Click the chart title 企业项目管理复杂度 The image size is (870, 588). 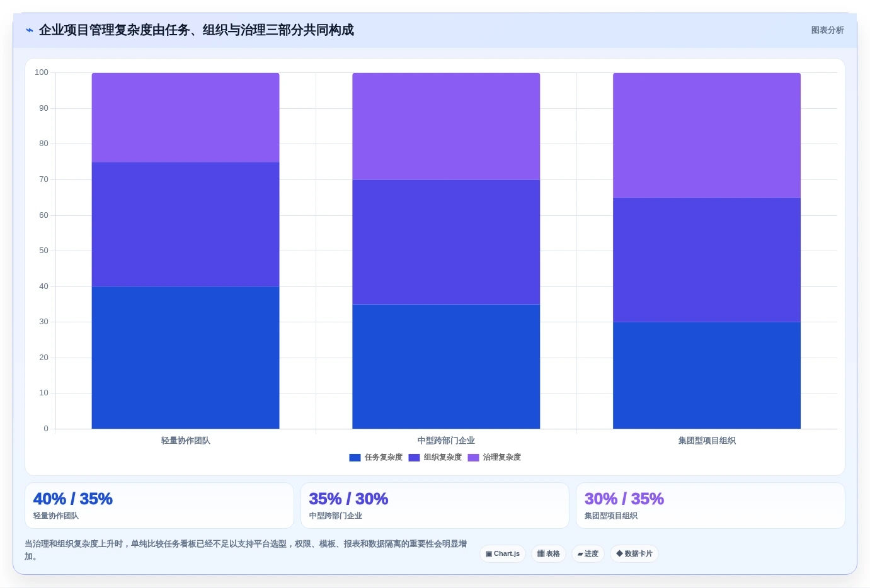[x=197, y=30]
